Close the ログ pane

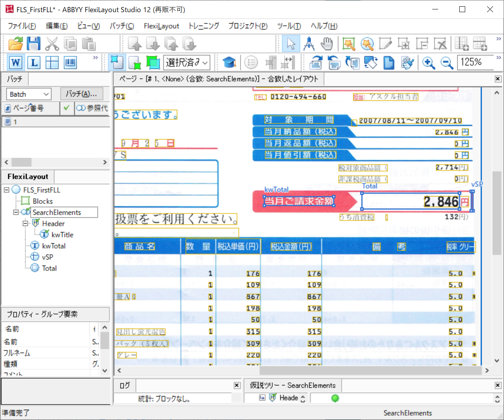click(237, 385)
